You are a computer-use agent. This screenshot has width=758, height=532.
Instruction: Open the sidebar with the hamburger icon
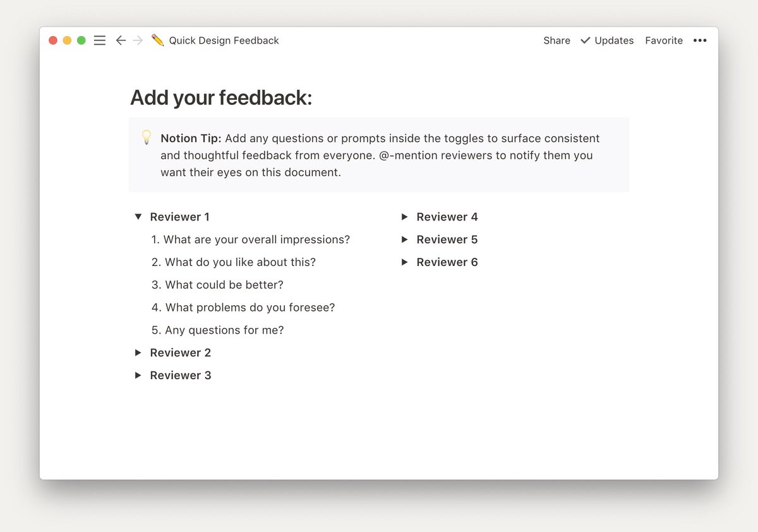pyautogui.click(x=99, y=40)
